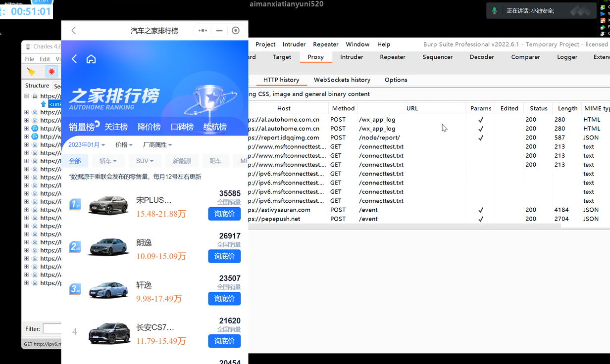Open the Edit menu in Charles
Screen dimensions: 610x364
pyautogui.click(x=45, y=59)
